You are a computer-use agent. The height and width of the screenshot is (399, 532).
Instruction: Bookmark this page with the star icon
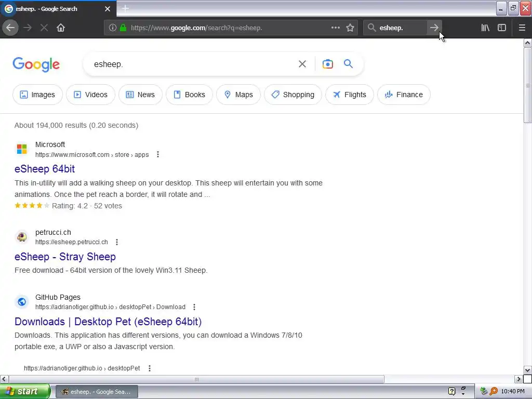tap(350, 28)
